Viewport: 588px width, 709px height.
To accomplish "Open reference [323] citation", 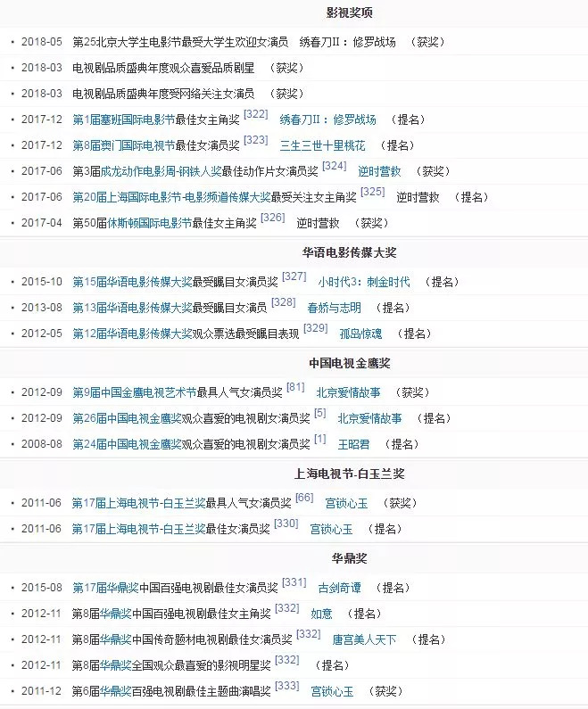I will pos(256,140).
